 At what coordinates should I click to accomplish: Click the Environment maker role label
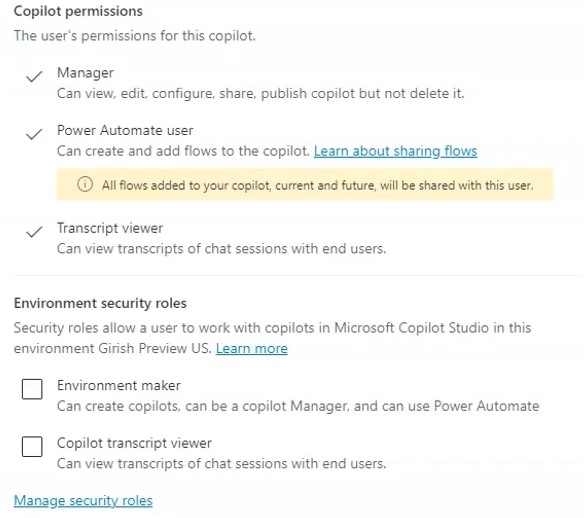pyautogui.click(x=119, y=385)
